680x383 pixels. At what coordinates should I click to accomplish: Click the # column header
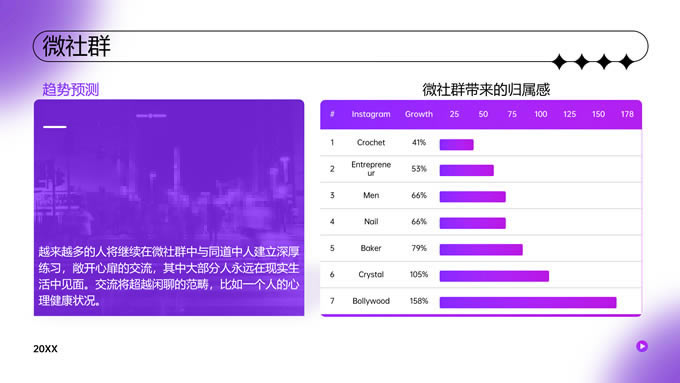[x=332, y=114]
